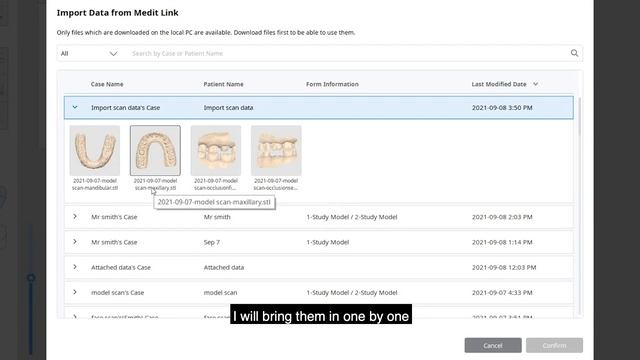Click the search magnifier icon
Screen dimensions: 640x360
[x=574, y=53]
